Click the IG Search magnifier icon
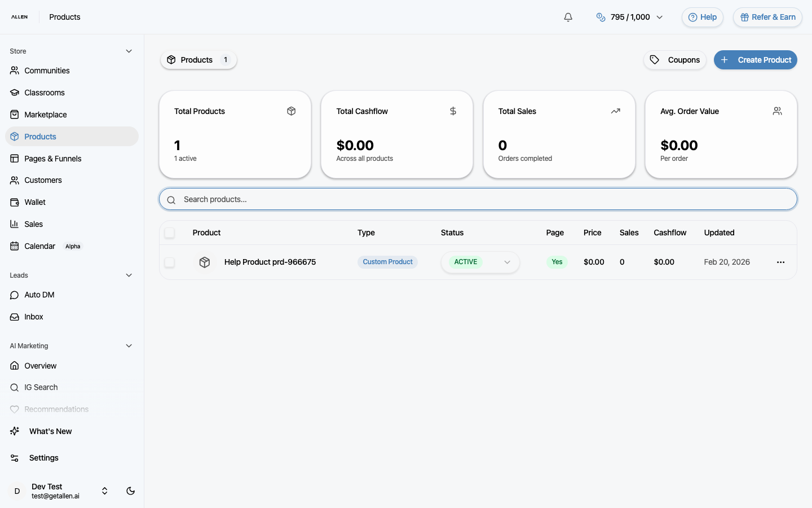Screen dimensions: 812x508 14,387
